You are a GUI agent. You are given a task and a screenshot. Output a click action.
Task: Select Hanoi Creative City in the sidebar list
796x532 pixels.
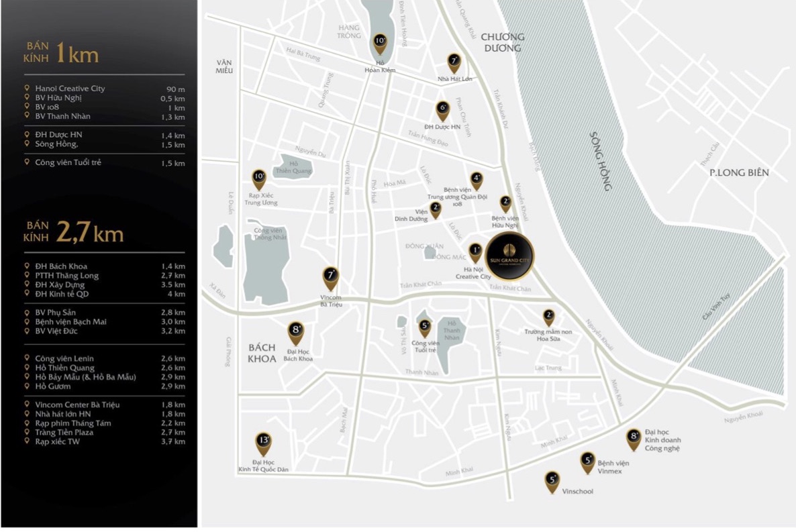point(70,89)
